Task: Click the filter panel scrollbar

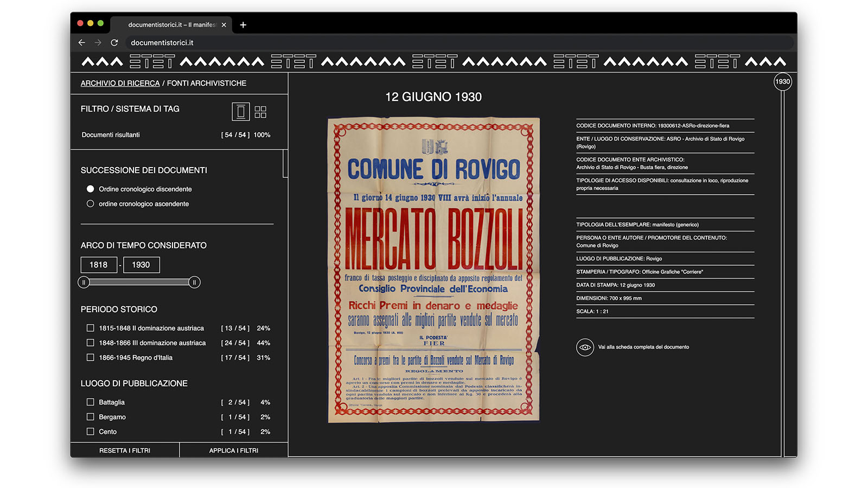Action: pos(285,164)
